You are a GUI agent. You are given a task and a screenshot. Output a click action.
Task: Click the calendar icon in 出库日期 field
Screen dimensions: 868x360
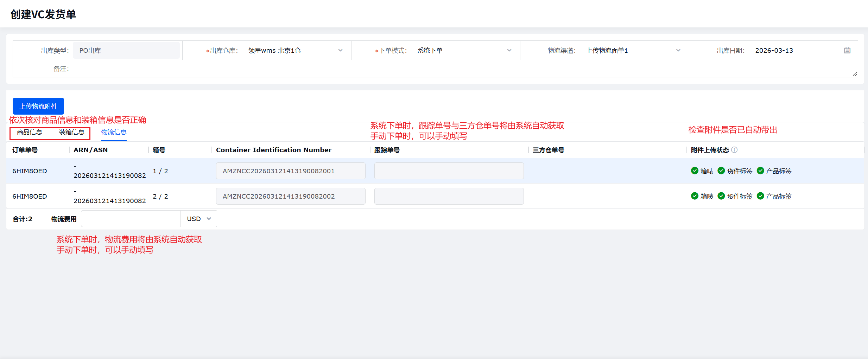847,51
